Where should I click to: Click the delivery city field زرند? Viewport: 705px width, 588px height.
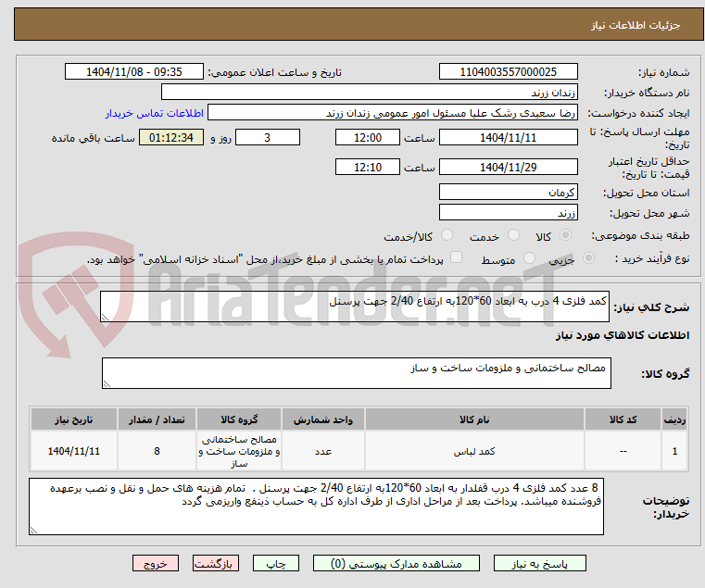coord(508,212)
